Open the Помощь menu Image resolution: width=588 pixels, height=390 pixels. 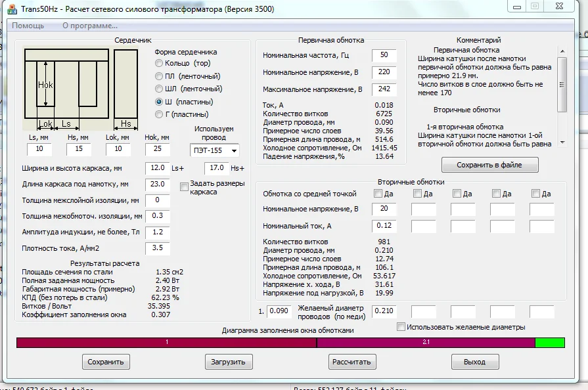[x=28, y=26]
